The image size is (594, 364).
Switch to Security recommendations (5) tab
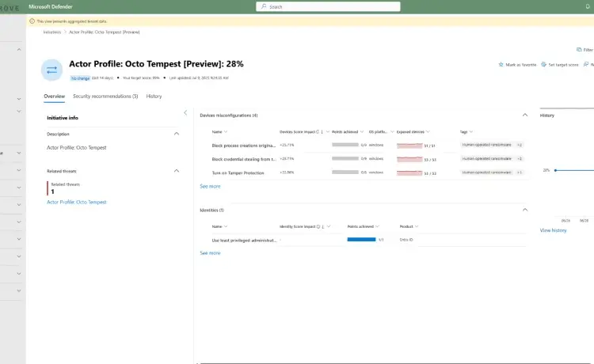pos(105,96)
